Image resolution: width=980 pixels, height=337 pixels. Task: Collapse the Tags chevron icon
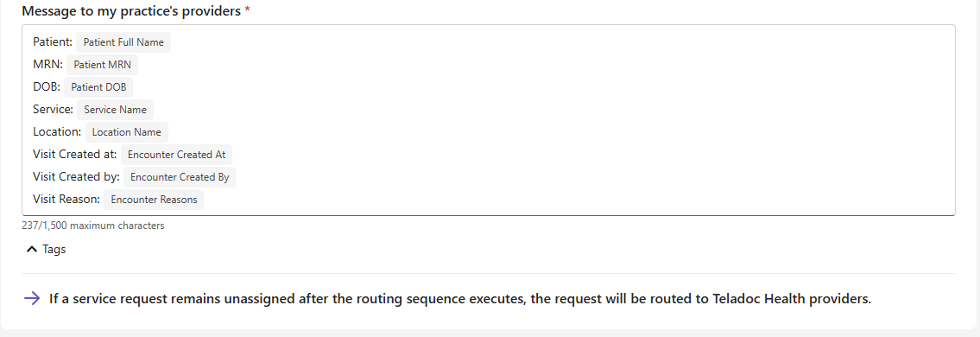point(32,250)
